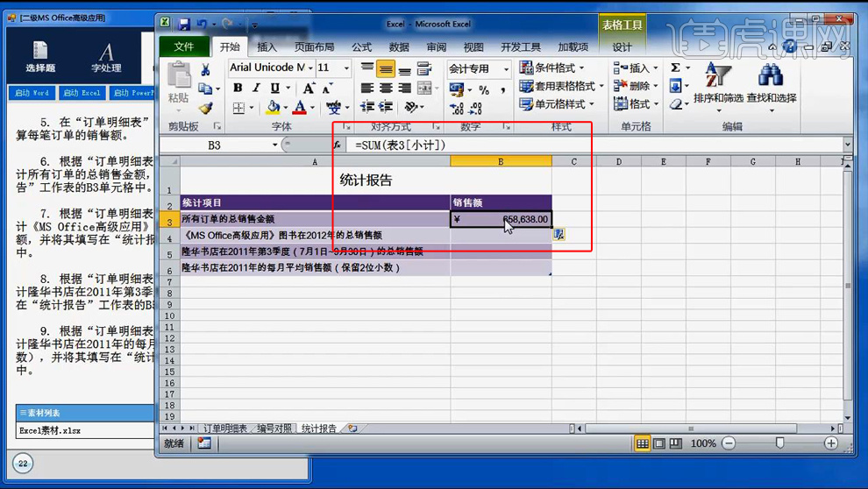
Task: Click the 字处理 button in exam window
Action: click(x=106, y=57)
